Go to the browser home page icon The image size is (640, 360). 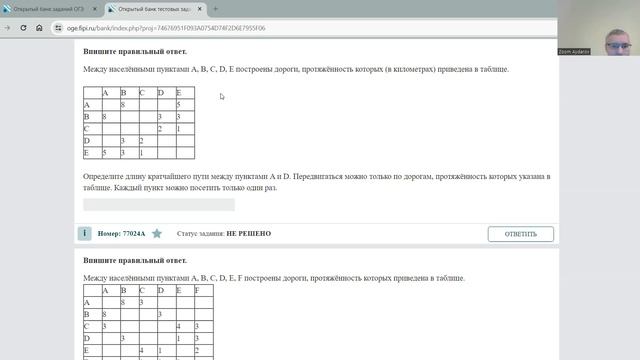39,28
